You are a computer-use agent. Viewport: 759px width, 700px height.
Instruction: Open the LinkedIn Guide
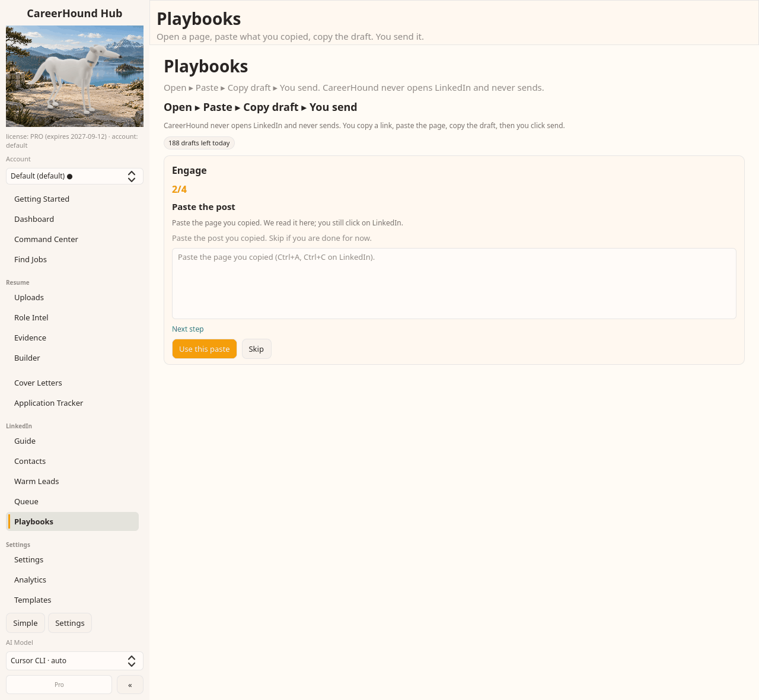coord(72,441)
